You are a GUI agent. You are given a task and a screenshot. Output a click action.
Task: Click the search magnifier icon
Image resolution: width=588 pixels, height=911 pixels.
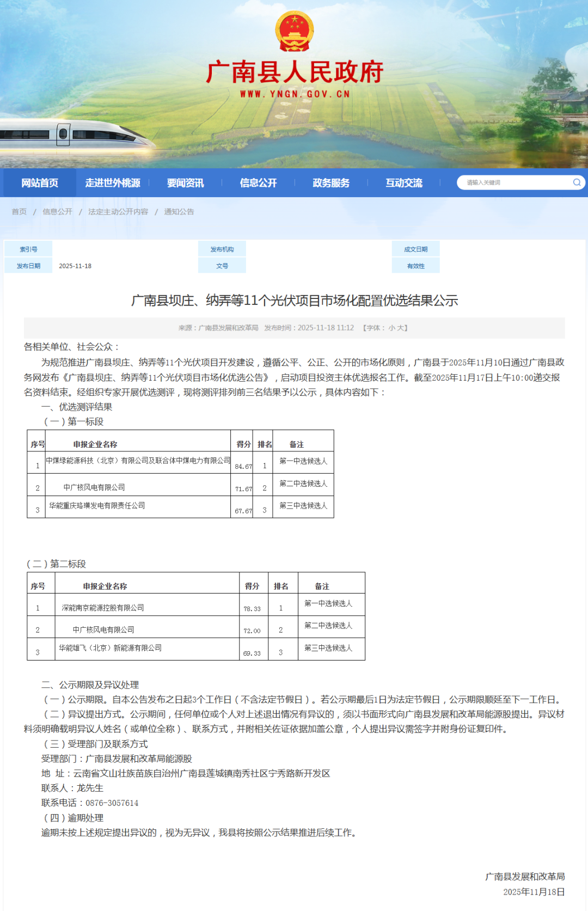point(577,182)
